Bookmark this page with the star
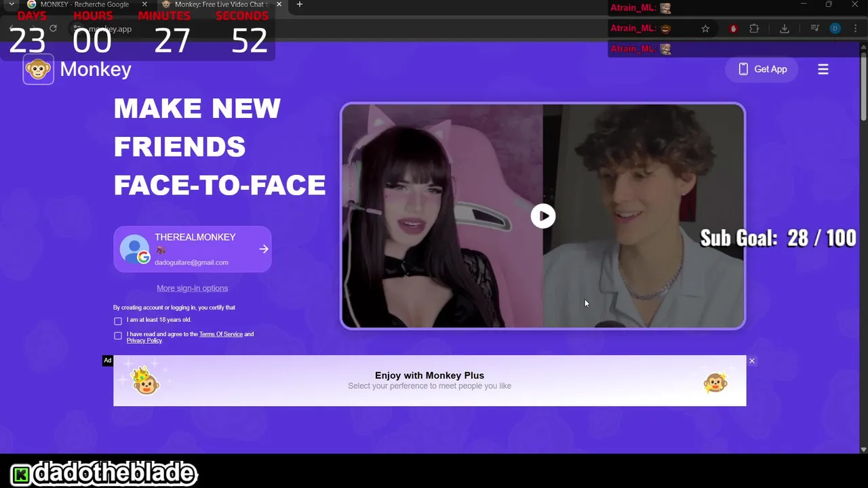Image resolution: width=868 pixels, height=488 pixels. tap(705, 28)
